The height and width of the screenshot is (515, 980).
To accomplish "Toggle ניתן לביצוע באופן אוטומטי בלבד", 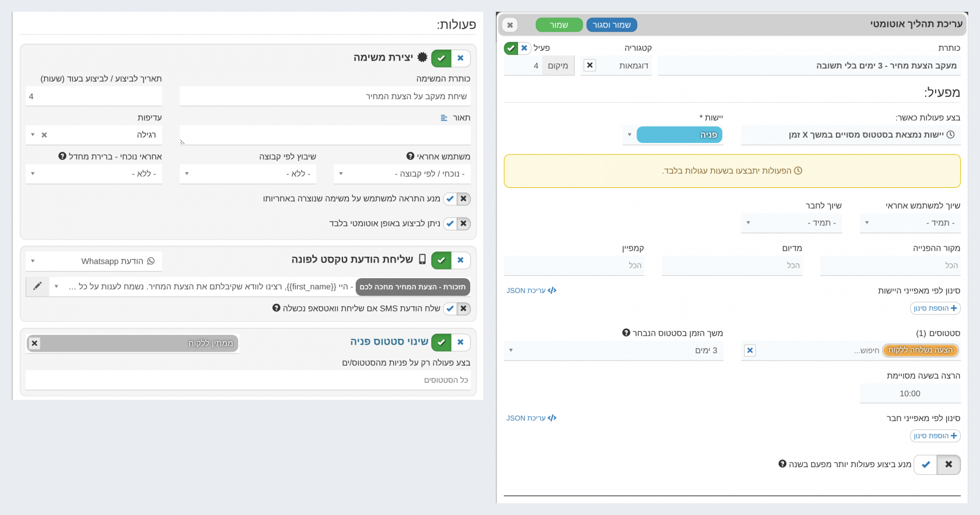I will pyautogui.click(x=457, y=223).
